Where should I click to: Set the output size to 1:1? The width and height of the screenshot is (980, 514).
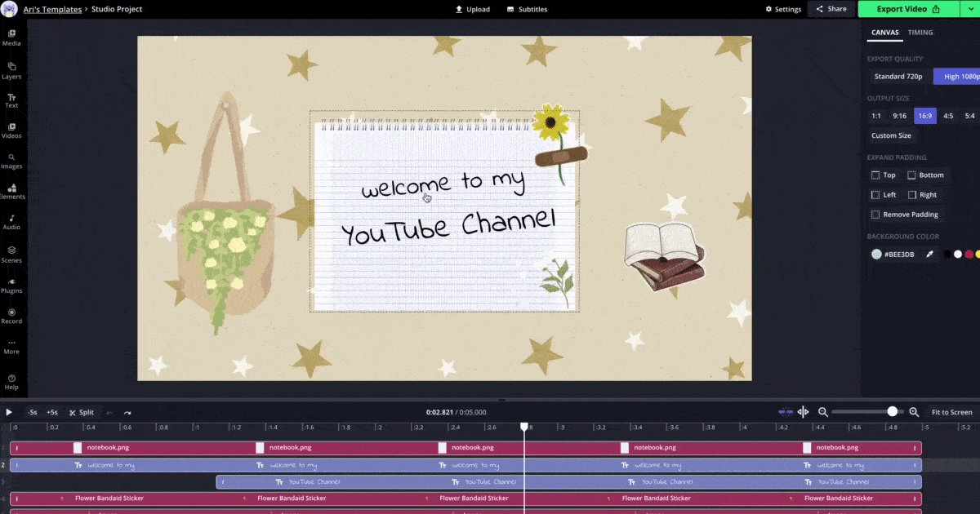876,116
